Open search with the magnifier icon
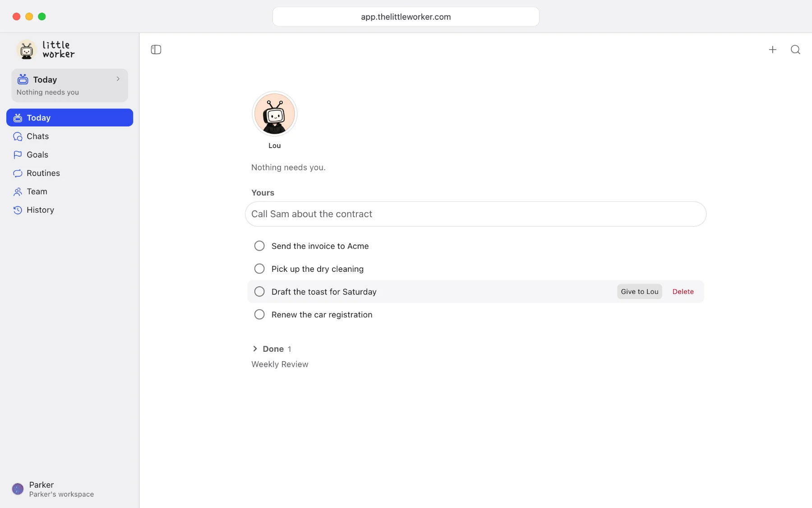The height and width of the screenshot is (508, 812). click(795, 50)
